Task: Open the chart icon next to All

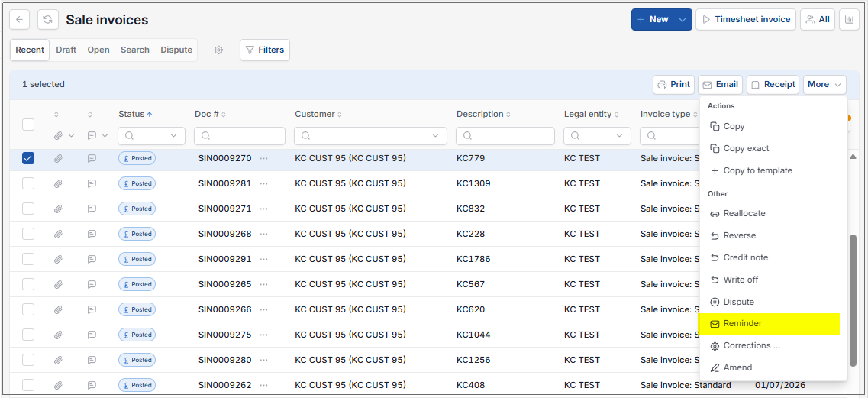Action: 849,19
